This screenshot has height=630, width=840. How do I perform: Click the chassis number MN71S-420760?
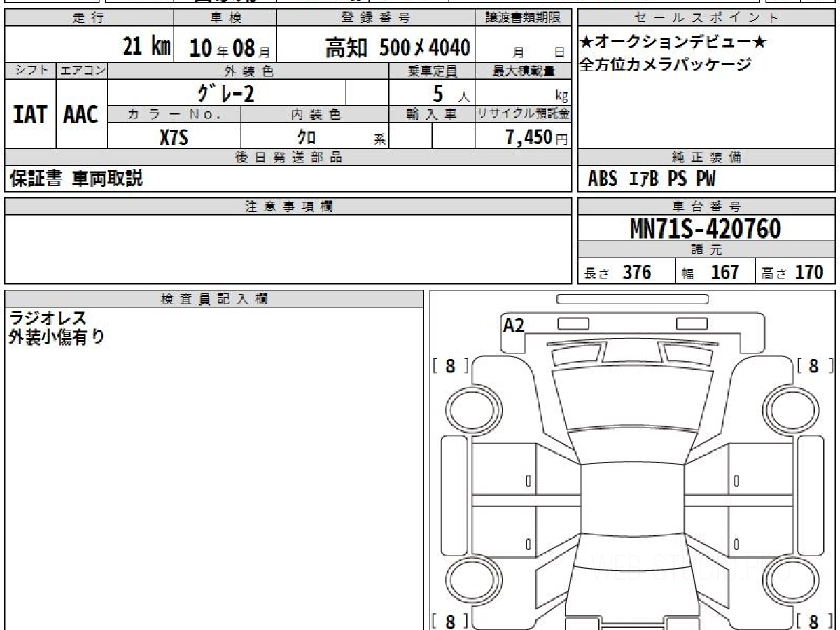[706, 228]
